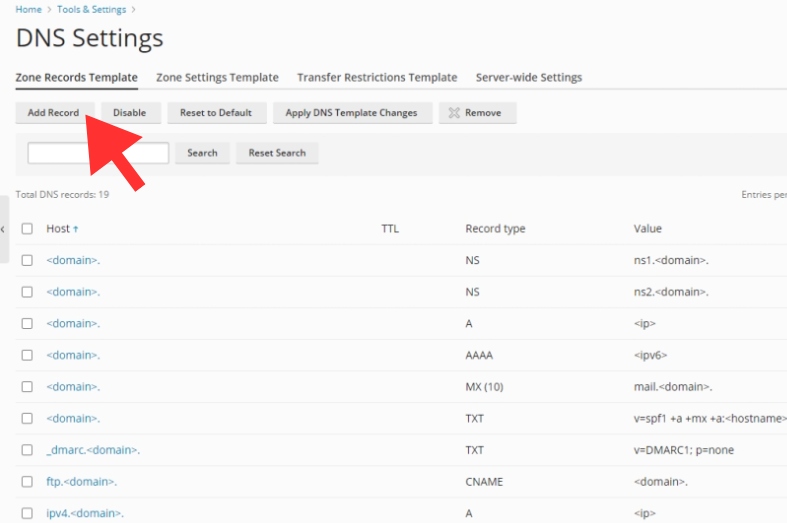Click the Remove button with X icon

(x=477, y=113)
